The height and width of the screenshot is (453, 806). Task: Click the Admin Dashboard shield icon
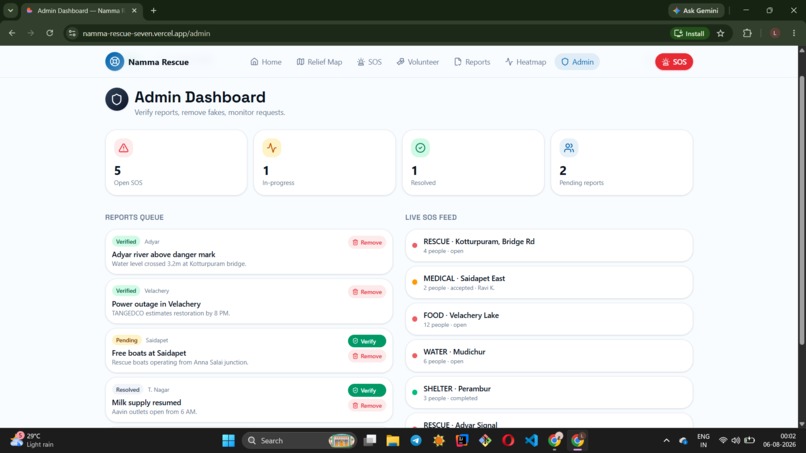tap(117, 99)
